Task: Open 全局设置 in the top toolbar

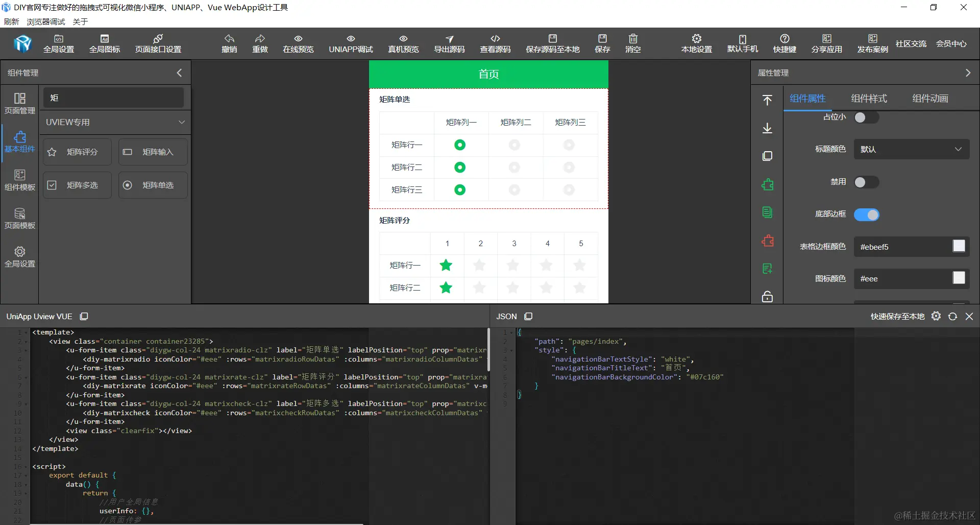Action: tap(59, 44)
